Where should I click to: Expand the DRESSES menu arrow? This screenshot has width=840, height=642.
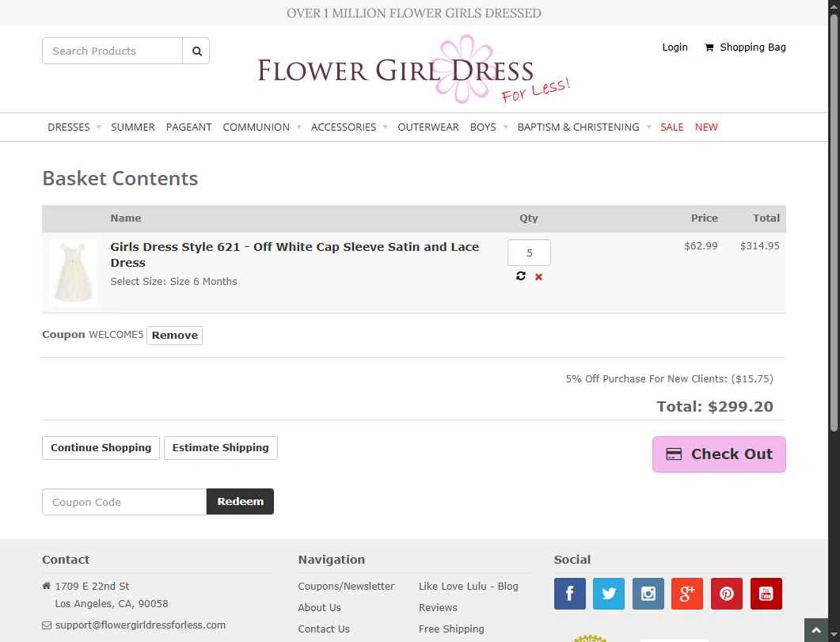pos(99,127)
